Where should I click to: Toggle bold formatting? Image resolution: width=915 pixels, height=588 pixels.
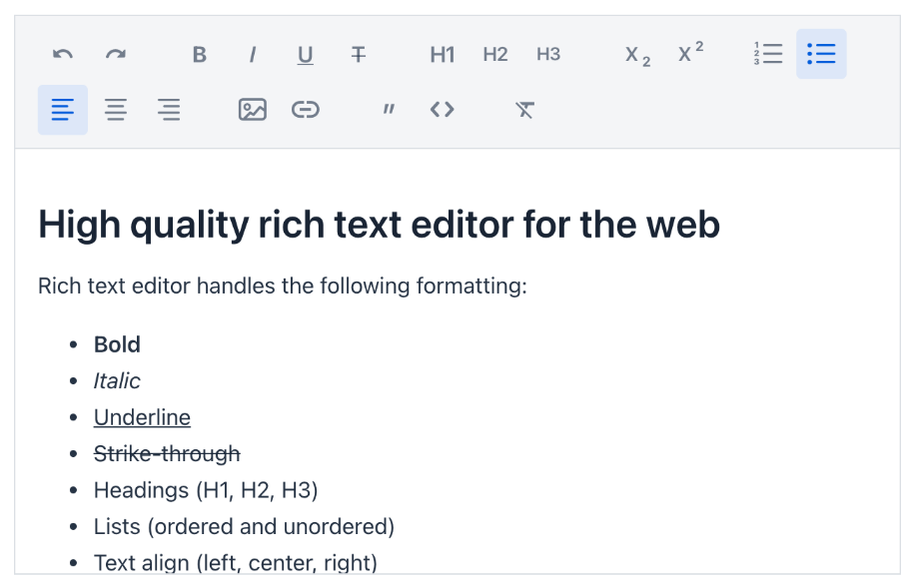click(200, 54)
